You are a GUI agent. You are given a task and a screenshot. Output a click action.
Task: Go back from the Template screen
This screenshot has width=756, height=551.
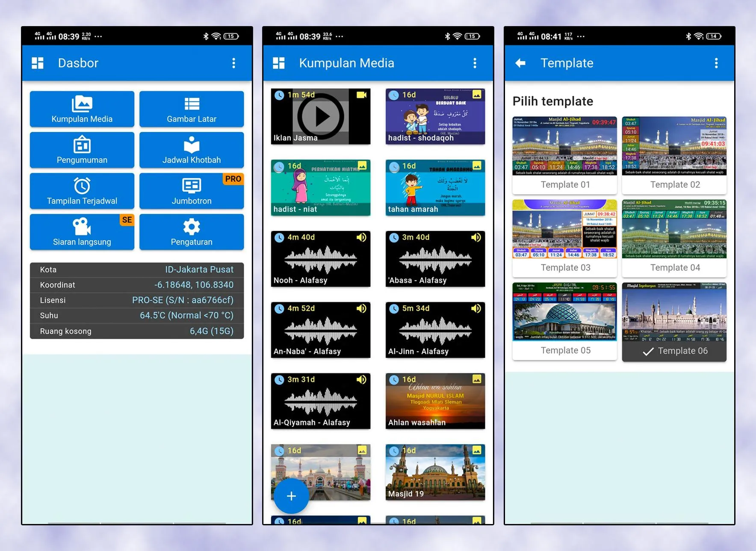tap(520, 63)
